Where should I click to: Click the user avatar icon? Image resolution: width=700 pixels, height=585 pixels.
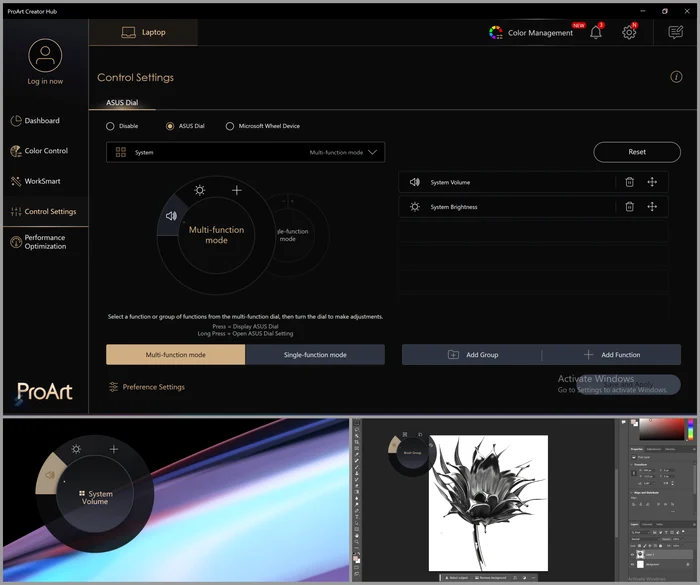click(45, 55)
